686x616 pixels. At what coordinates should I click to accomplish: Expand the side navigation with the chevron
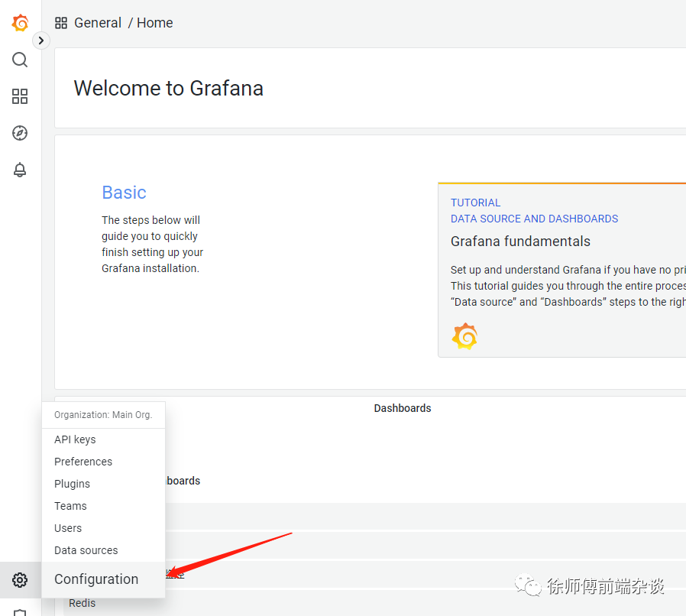tap(41, 41)
